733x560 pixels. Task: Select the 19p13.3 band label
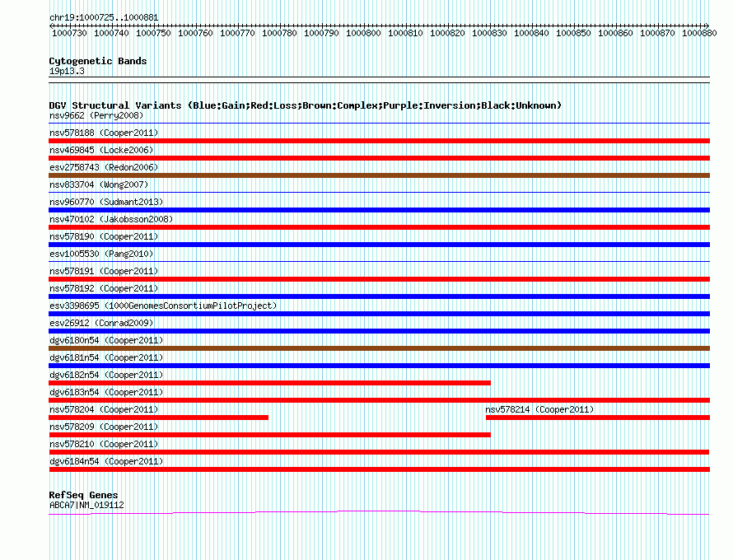click(67, 71)
